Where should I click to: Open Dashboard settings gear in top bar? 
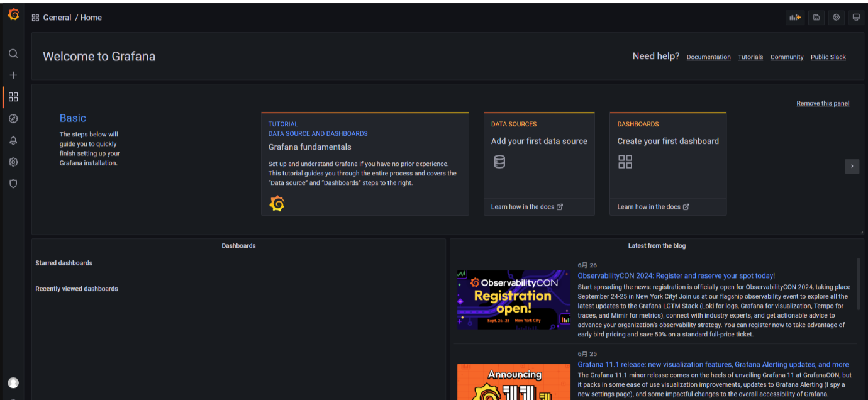tap(837, 18)
